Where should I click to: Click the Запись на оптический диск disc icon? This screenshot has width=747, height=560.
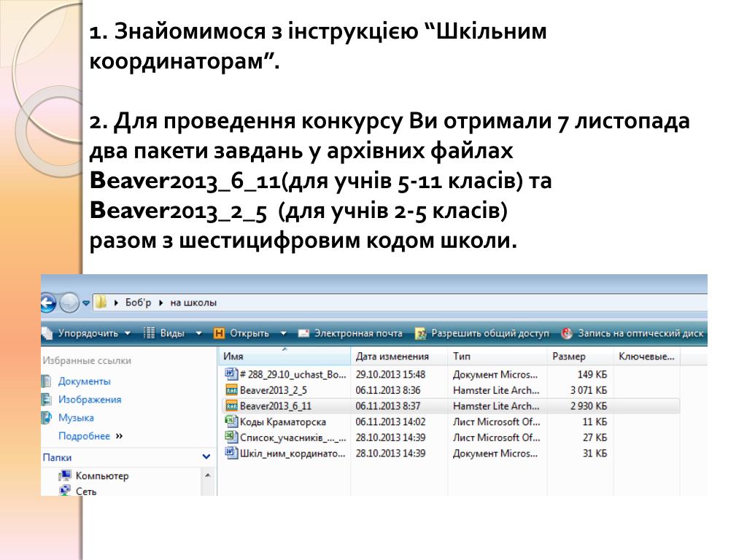[x=566, y=333]
